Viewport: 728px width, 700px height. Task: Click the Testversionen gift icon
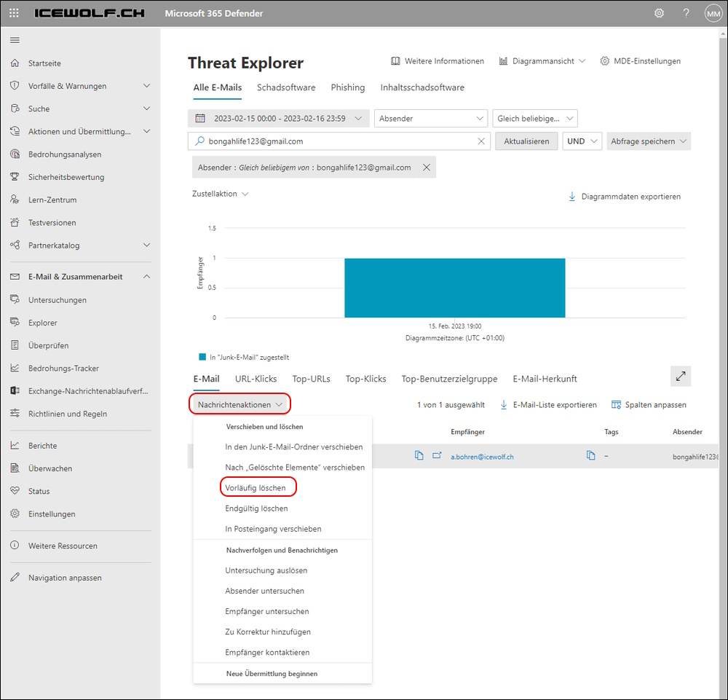click(x=15, y=222)
